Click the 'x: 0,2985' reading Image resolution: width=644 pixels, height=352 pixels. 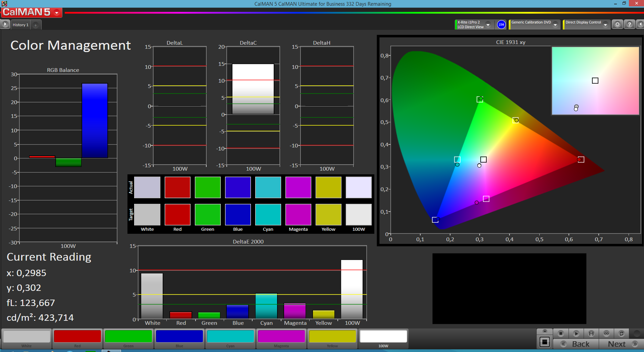coord(26,273)
